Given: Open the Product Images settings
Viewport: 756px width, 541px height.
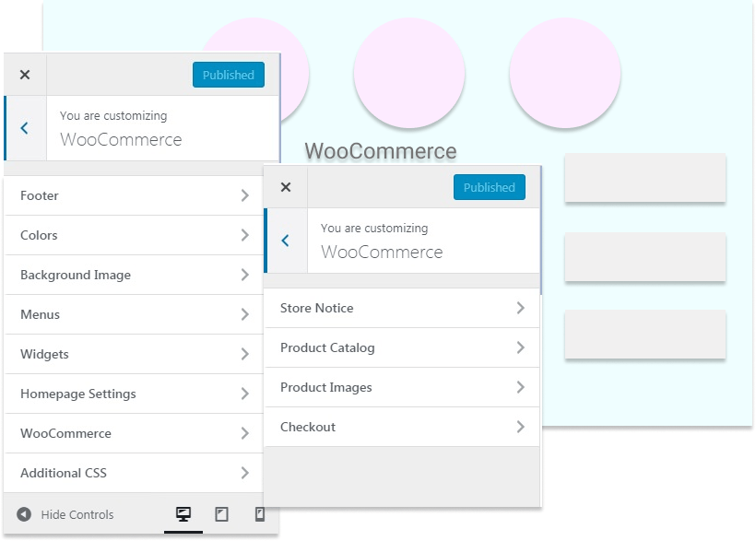Looking at the screenshot, I should coord(402,387).
